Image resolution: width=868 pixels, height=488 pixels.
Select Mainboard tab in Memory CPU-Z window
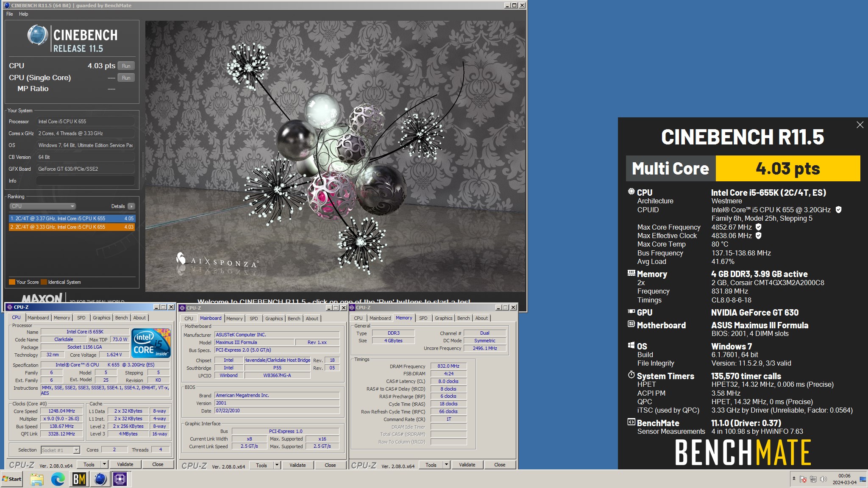point(380,318)
